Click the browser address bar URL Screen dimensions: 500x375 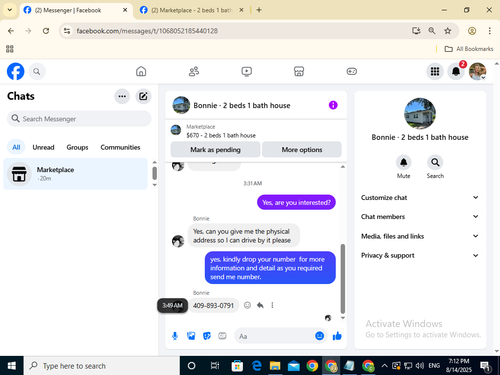[x=147, y=31]
